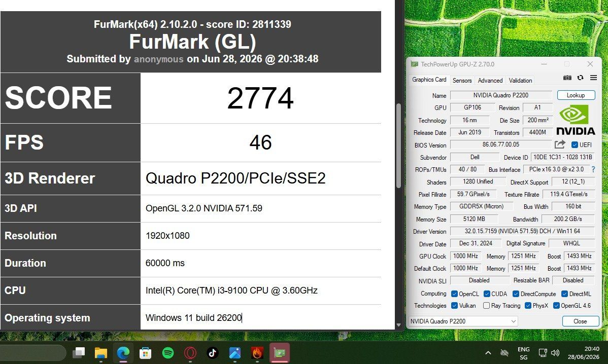Click the Windows 11 build 26200 text
The height and width of the screenshot is (364, 608).
[193, 317]
